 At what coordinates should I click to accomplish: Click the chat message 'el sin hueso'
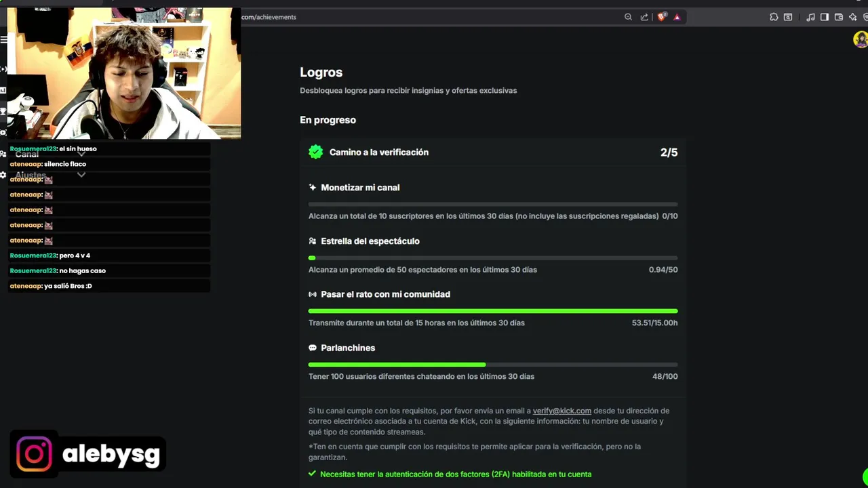(78, 148)
